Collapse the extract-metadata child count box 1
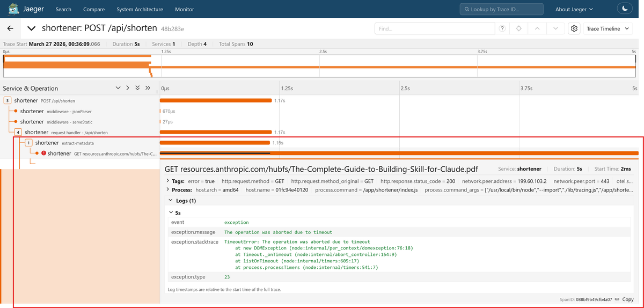Screen dimensions: 644x308 pos(28,143)
